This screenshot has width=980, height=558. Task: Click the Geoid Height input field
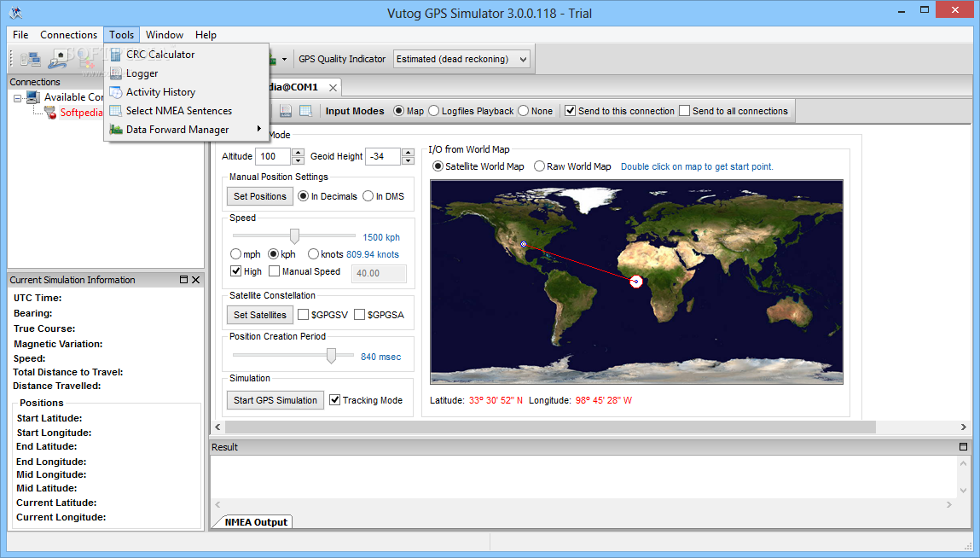click(383, 156)
